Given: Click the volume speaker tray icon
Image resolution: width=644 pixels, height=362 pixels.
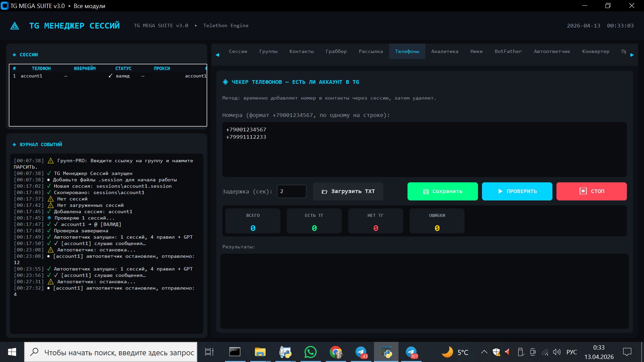Looking at the screenshot, I should (x=557, y=352).
